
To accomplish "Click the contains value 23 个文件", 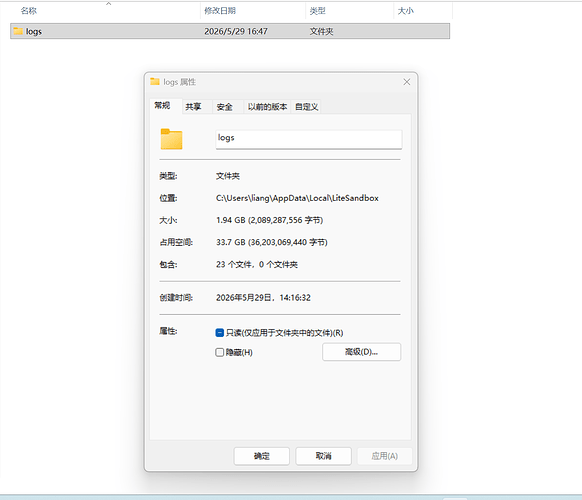I will click(257, 265).
